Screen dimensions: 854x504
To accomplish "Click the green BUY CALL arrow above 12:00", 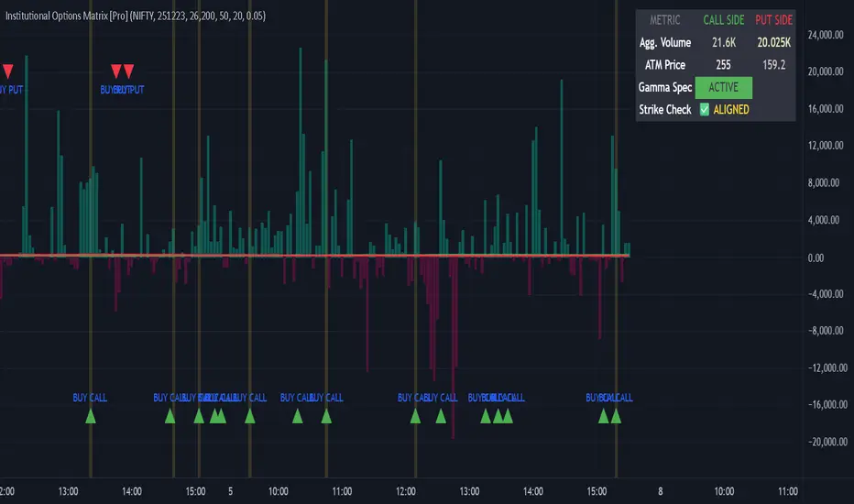I will tap(415, 417).
